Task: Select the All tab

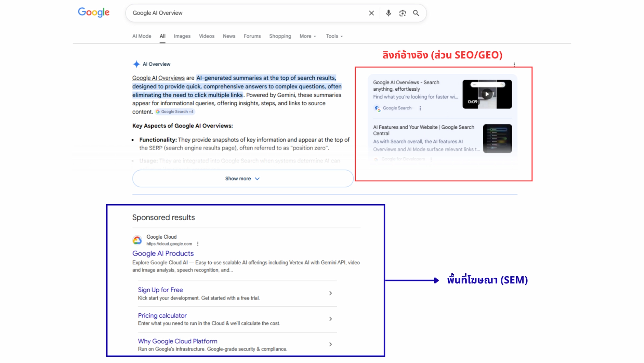Action: coord(163,36)
